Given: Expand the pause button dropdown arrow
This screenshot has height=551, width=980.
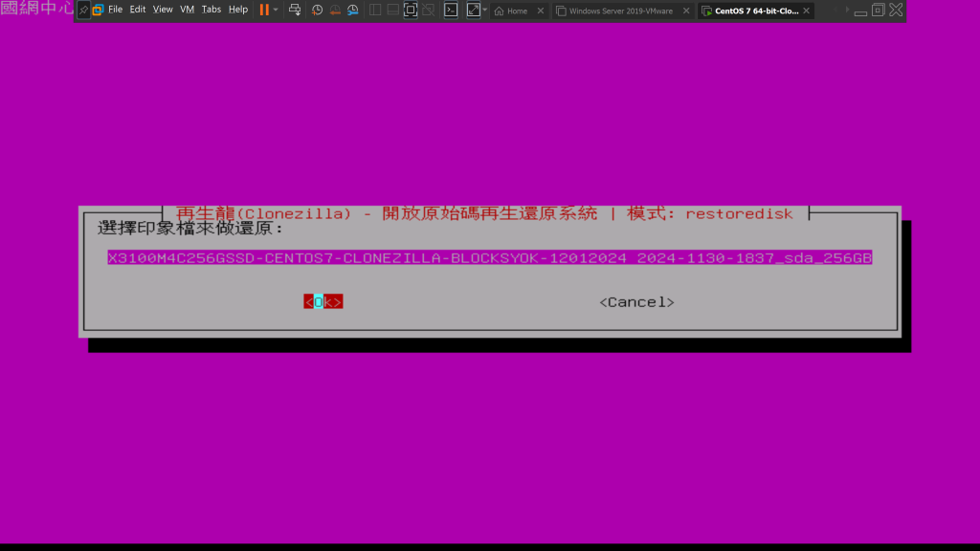Looking at the screenshot, I should coord(277,10).
